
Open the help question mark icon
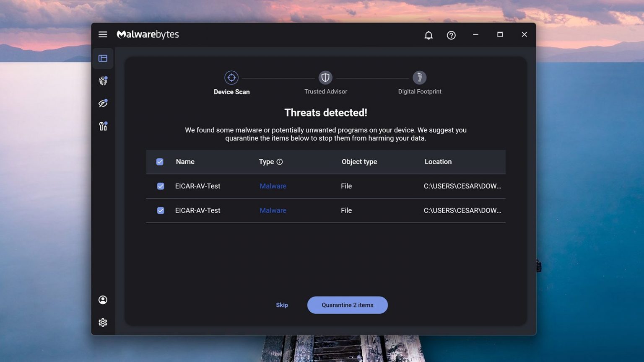tap(451, 35)
